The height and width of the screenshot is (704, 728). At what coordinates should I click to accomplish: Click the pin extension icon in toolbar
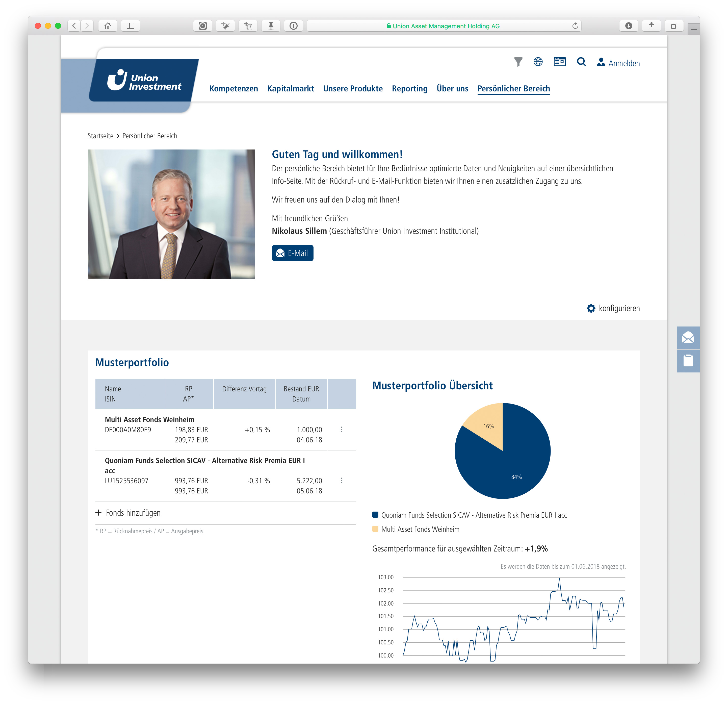pos(271,26)
